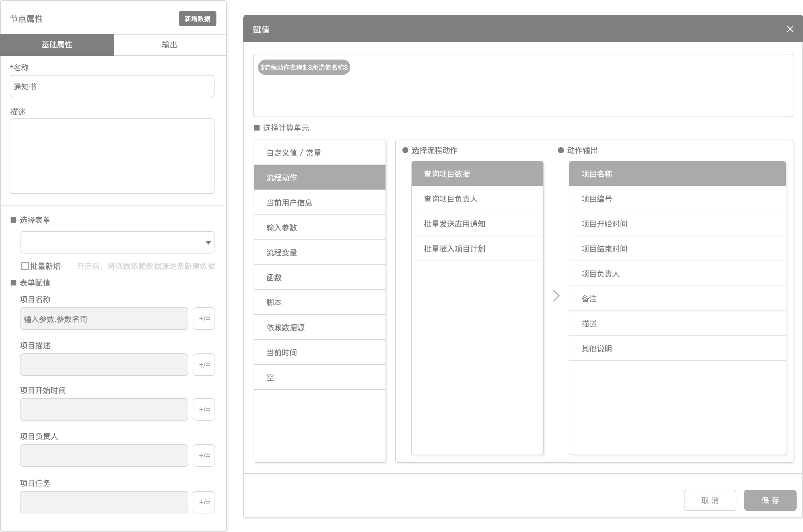Click +/= icon beside 项目任务 field

pos(204,502)
